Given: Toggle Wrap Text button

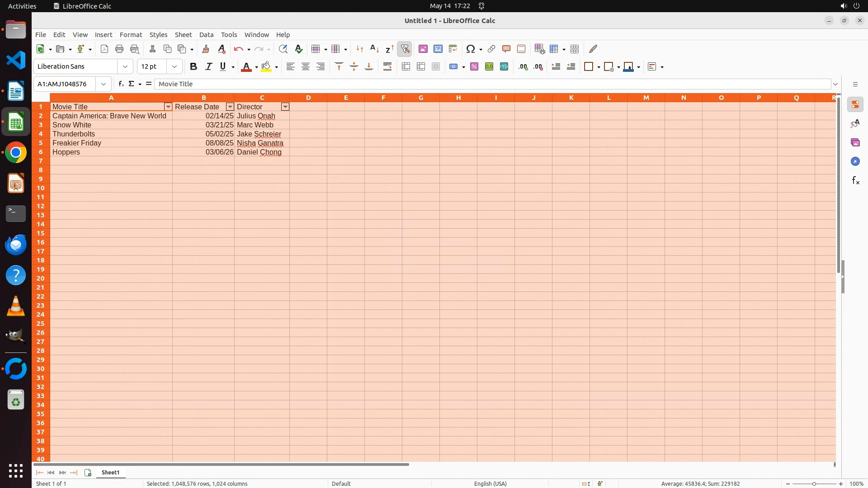Looking at the screenshot, I should coord(387,66).
